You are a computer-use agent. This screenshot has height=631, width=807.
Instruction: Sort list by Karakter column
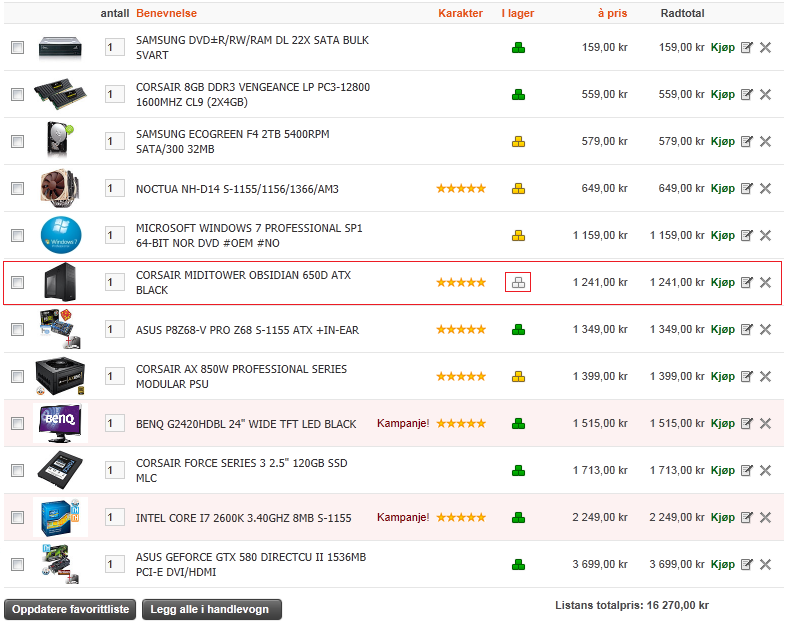[460, 13]
